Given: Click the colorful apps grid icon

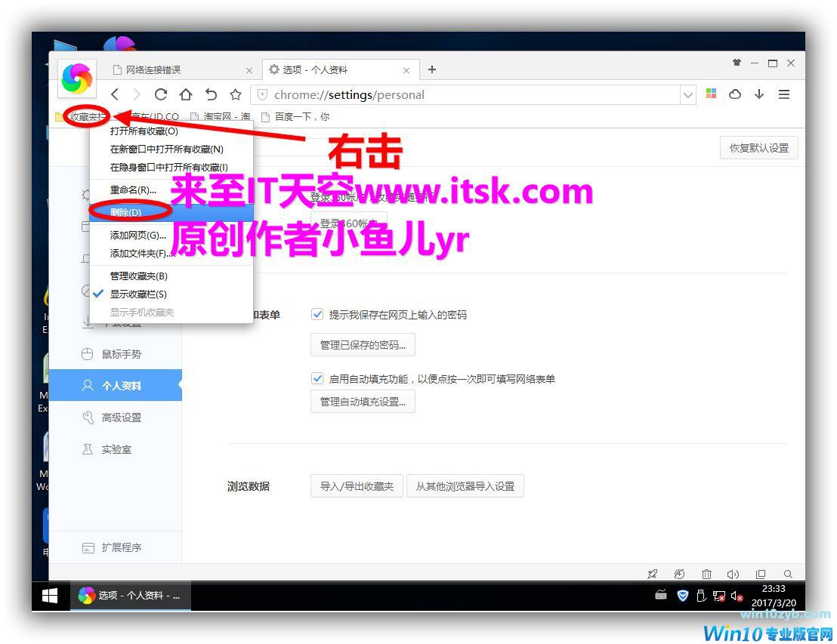Looking at the screenshot, I should (x=710, y=94).
